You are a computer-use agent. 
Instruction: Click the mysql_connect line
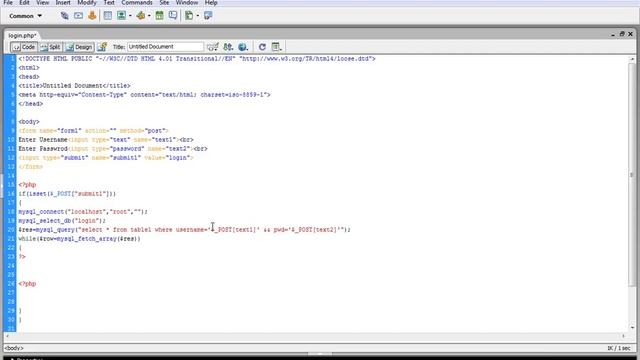[83, 212]
